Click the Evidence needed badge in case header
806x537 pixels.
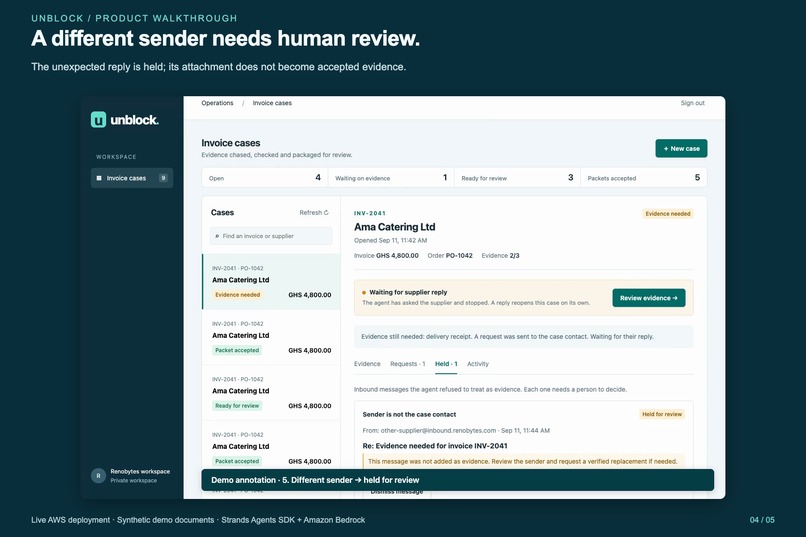pos(668,214)
